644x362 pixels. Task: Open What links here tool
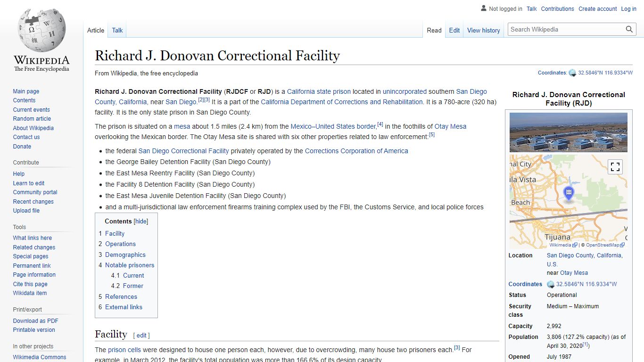(x=33, y=238)
